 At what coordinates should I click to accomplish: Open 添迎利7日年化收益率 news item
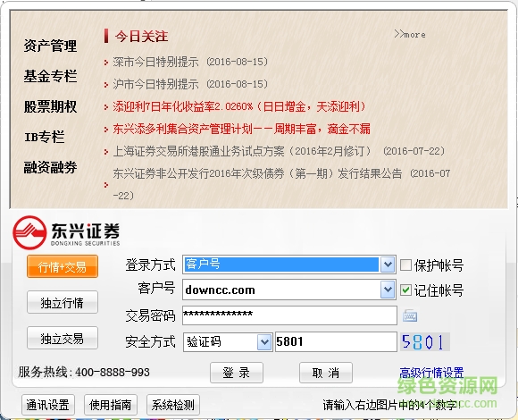point(239,106)
